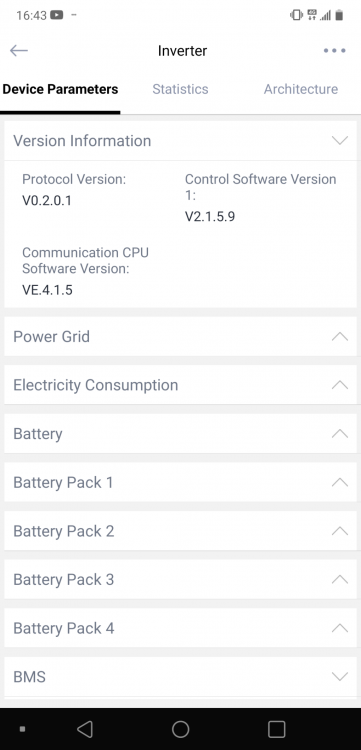Tap the Android home circle button
The width and height of the screenshot is (361, 750).
181,729
